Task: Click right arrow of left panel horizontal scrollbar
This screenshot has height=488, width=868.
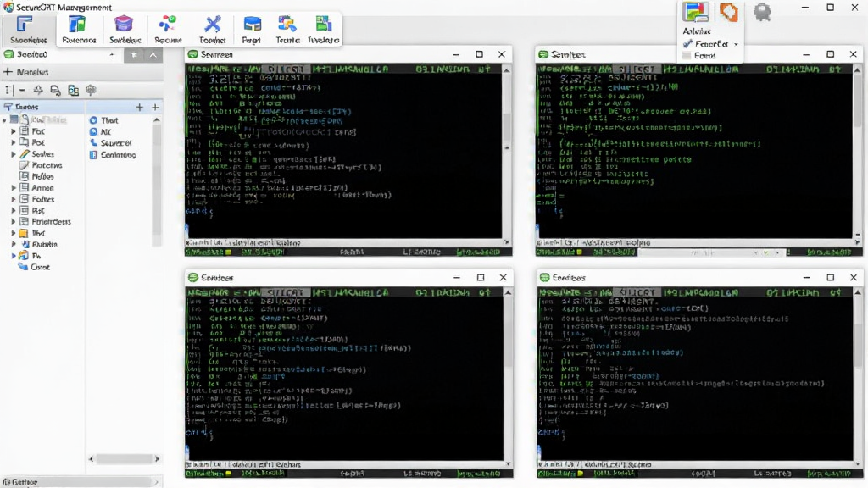Action: point(157,458)
